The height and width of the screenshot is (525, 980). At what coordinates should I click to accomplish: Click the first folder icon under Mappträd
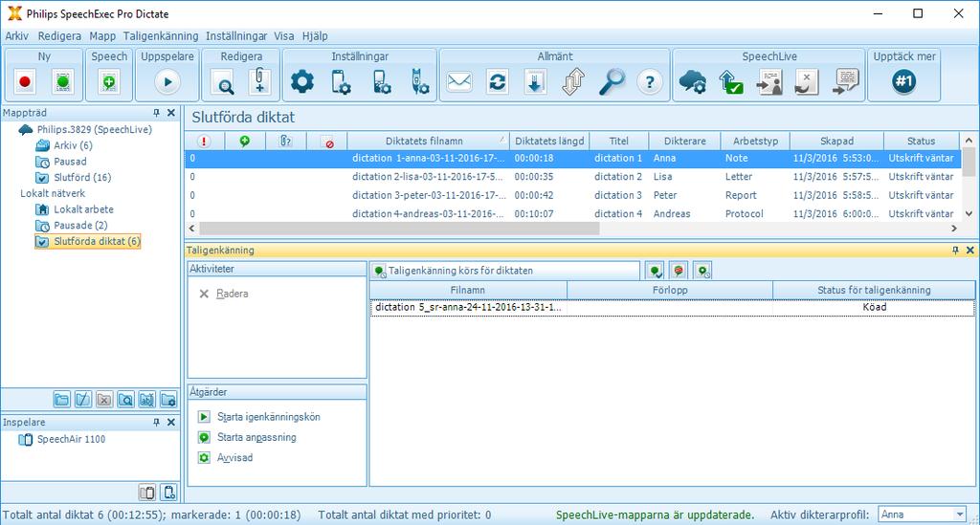pyautogui.click(x=61, y=400)
